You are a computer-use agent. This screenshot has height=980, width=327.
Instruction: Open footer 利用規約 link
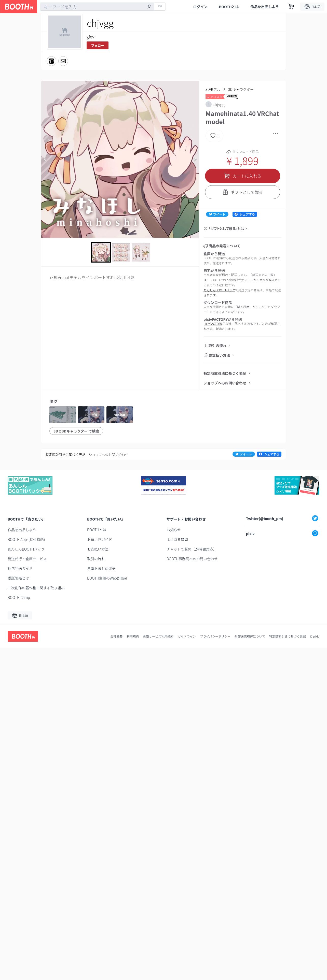(133, 637)
